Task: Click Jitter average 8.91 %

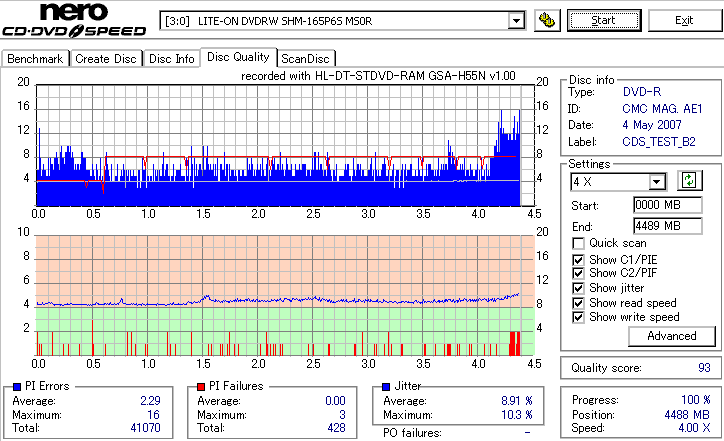Action: pyautogui.click(x=517, y=401)
